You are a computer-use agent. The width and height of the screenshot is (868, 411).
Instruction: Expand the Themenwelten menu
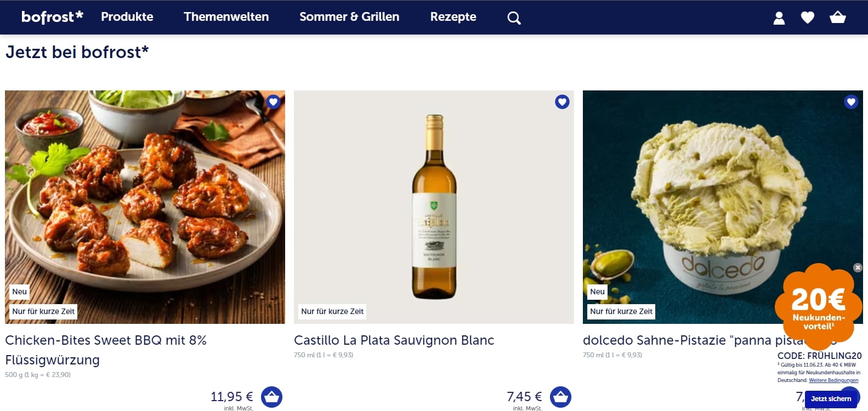226,17
